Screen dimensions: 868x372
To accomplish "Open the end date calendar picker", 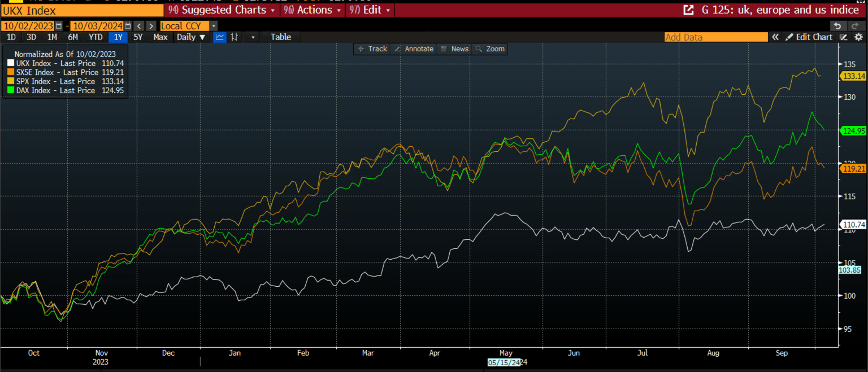I will [x=128, y=26].
